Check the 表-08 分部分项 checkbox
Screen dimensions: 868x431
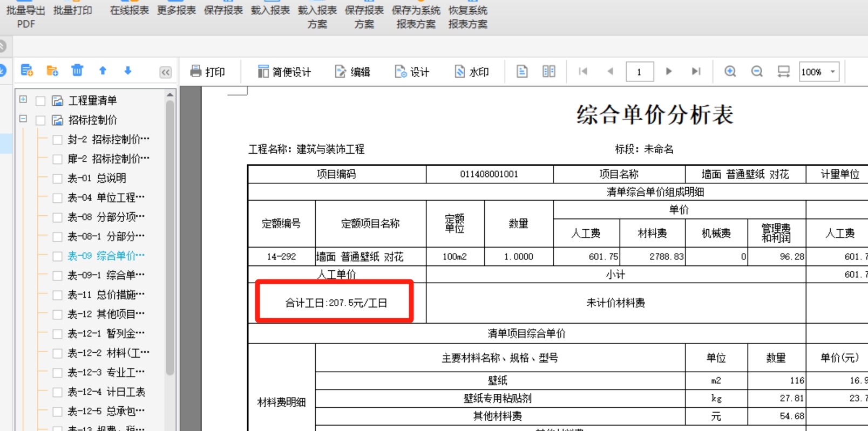57,217
